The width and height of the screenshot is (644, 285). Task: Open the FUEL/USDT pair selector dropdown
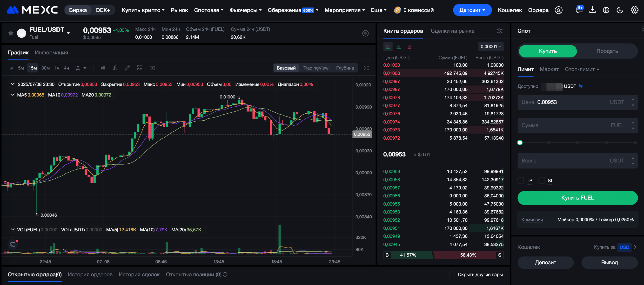pos(68,33)
